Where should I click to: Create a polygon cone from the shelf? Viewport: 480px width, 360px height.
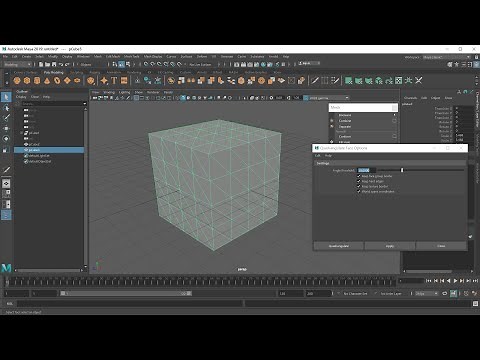pyautogui.click(x=47, y=80)
